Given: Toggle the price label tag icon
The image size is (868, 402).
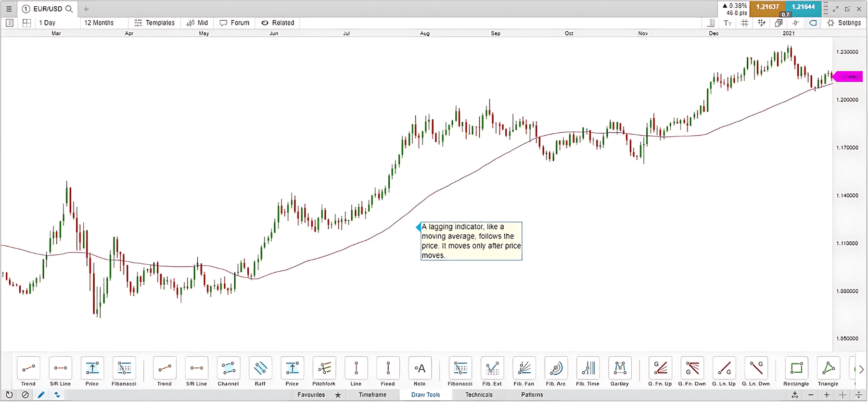Looking at the screenshot, I should coord(813,23).
